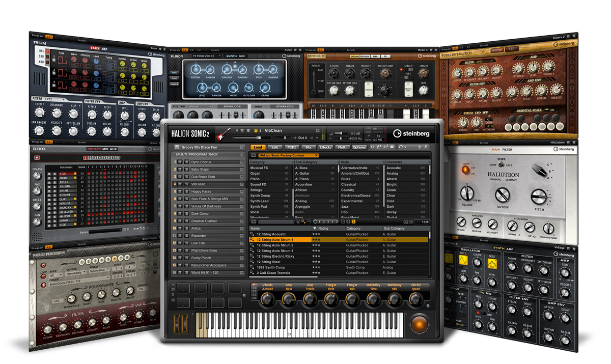The image size is (611, 364).
Task: Solo slot 4 VibClean
Action: (x=186, y=184)
